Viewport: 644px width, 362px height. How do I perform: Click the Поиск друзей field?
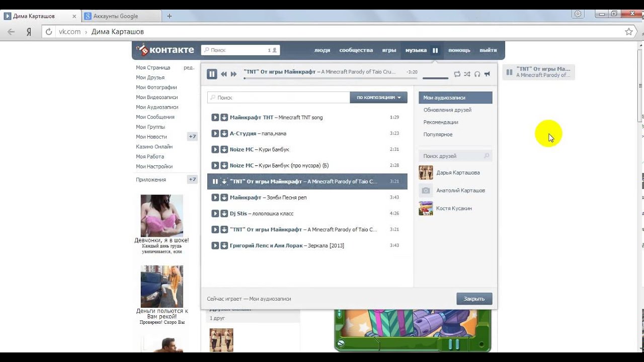(x=455, y=156)
